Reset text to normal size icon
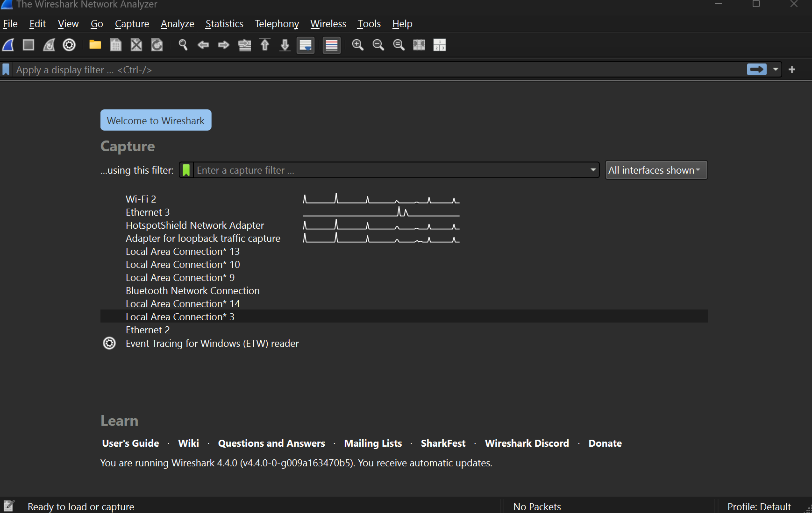 click(x=399, y=45)
